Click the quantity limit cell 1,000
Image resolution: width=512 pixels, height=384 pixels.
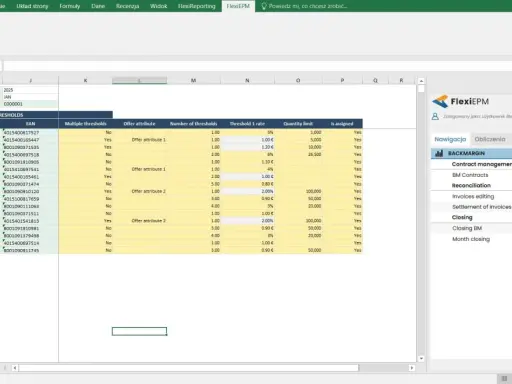coord(298,132)
